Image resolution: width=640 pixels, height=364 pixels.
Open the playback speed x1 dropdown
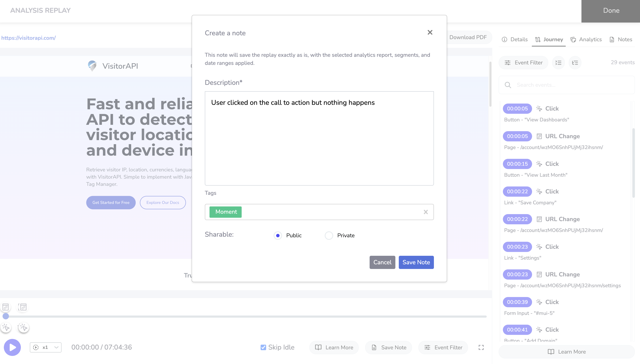[x=45, y=347]
